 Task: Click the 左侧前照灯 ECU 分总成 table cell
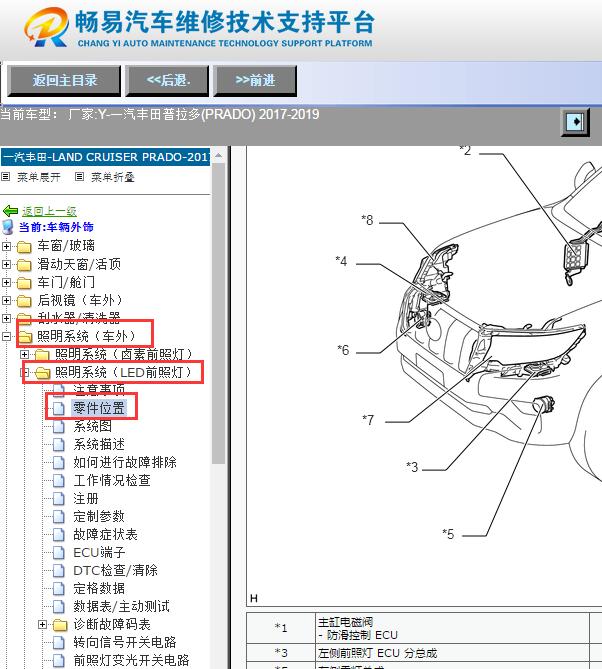[x=452, y=653]
